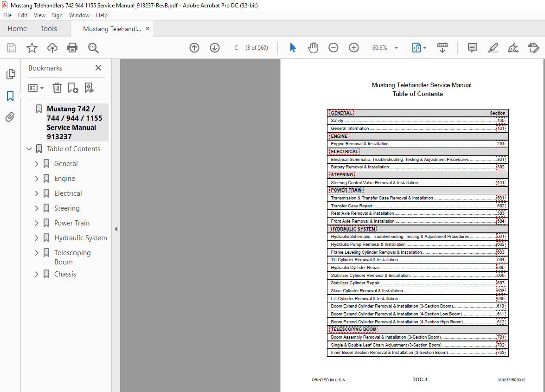Collapse the navigation pane arrow
Viewport: 545px width, 392px height.
tap(116, 229)
